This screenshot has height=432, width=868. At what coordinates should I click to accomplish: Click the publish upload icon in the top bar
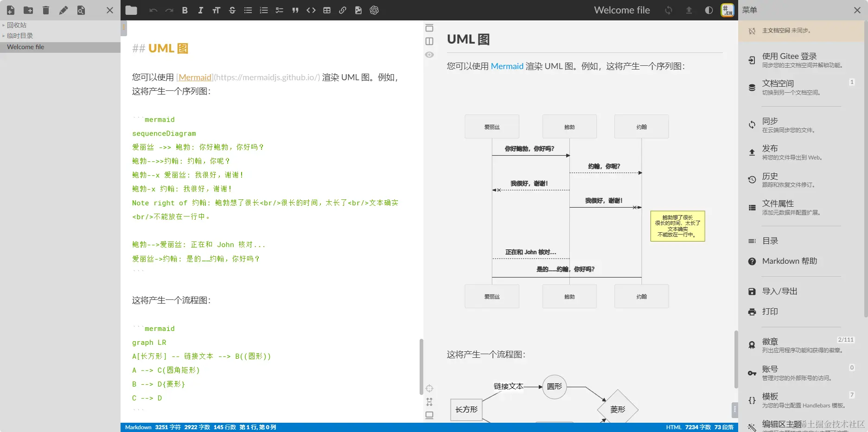689,10
